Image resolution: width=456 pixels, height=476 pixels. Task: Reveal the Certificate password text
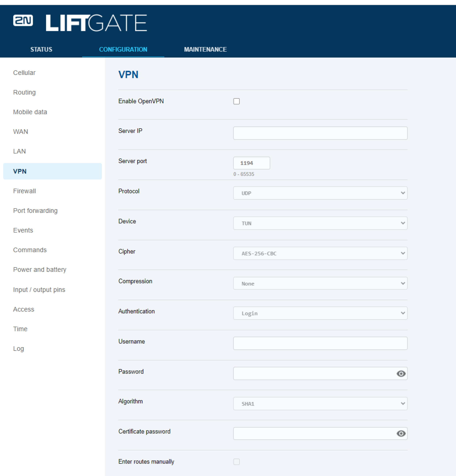401,434
